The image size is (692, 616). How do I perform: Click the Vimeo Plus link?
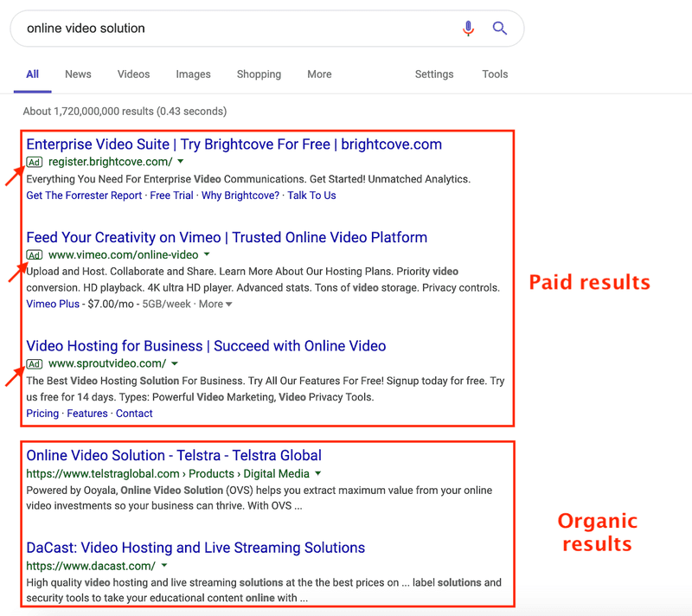click(x=53, y=304)
